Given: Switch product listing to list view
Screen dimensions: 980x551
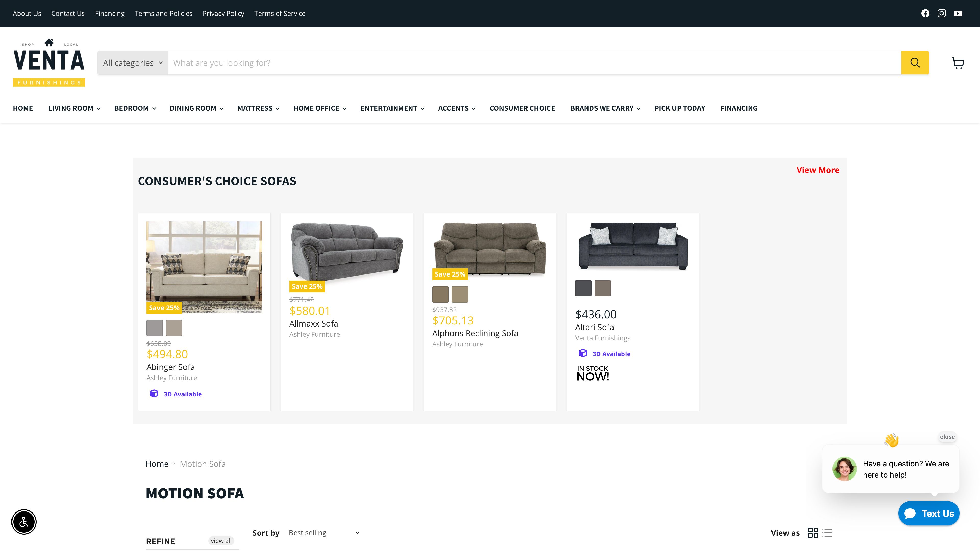Looking at the screenshot, I should coord(827,532).
